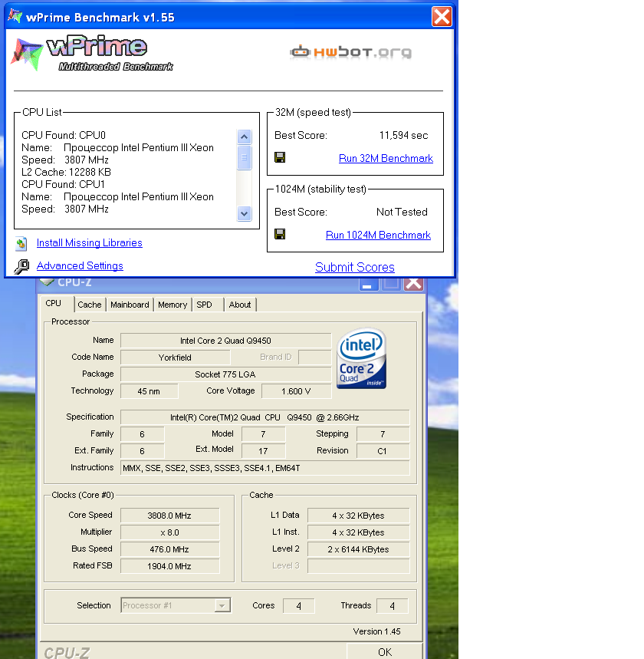
Task: Open the HWBOT.org logo link
Action: pos(351,52)
